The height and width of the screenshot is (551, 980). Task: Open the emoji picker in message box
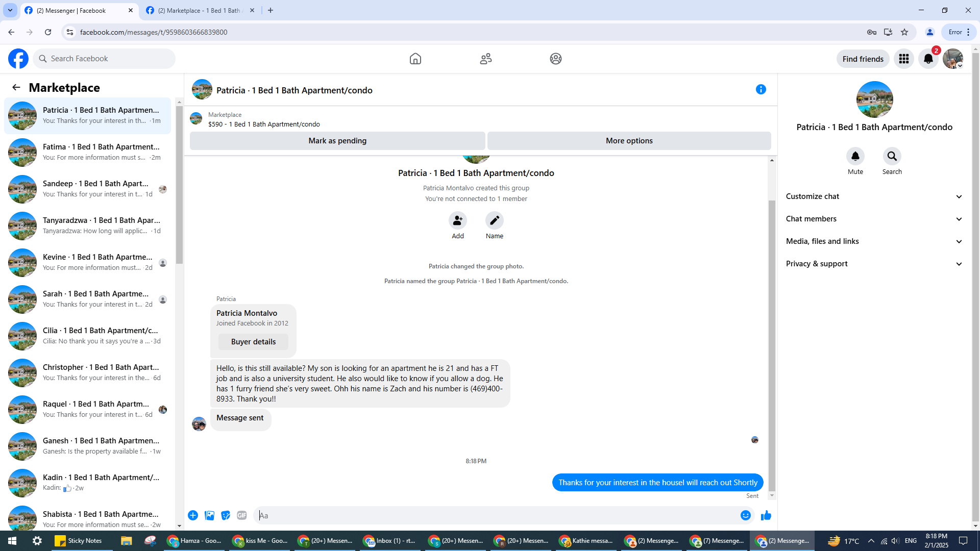tap(745, 515)
